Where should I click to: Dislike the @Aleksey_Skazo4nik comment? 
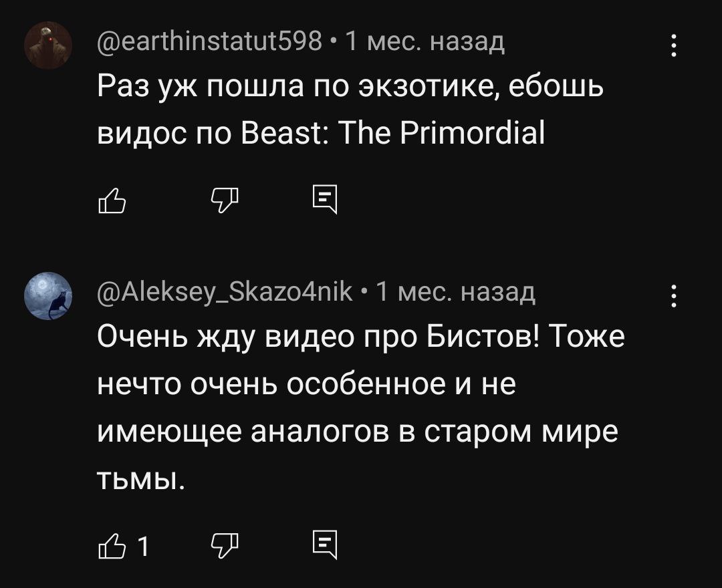coord(225,546)
